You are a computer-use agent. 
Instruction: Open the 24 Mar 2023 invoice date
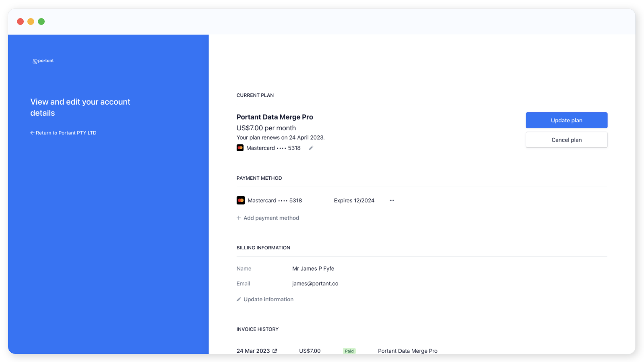point(253,351)
